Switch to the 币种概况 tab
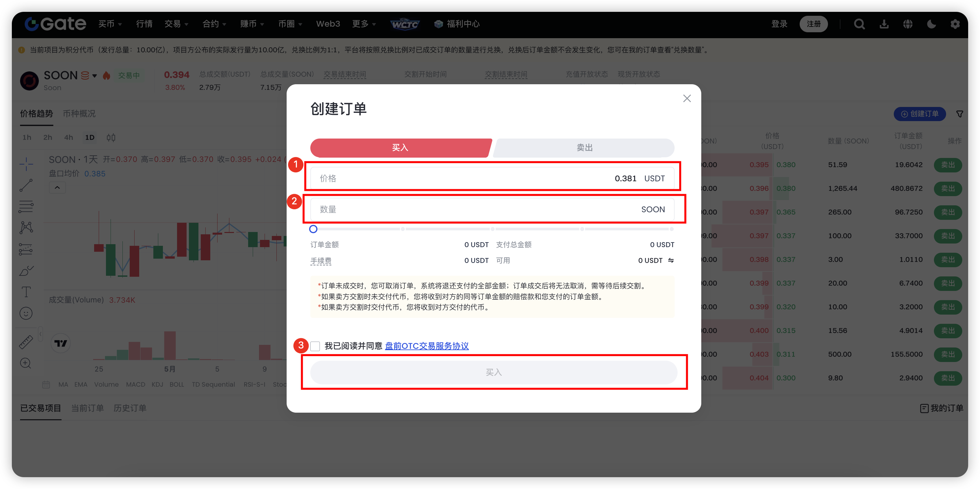Screen dimensions: 980x489 click(x=79, y=114)
